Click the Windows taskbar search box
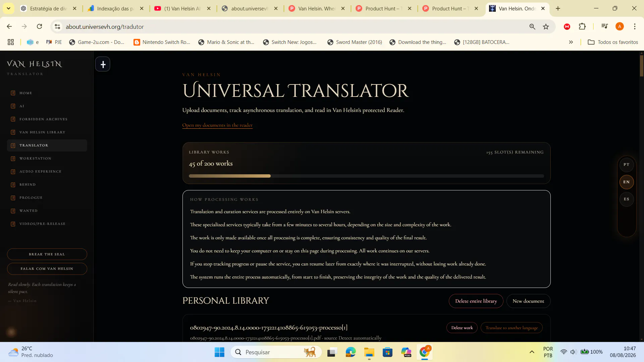 point(276,352)
